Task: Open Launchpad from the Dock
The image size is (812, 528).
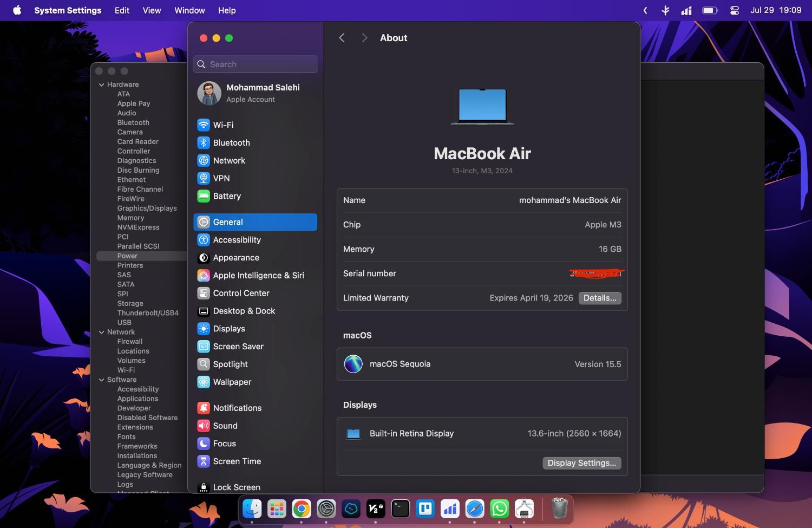Action: pos(277,509)
